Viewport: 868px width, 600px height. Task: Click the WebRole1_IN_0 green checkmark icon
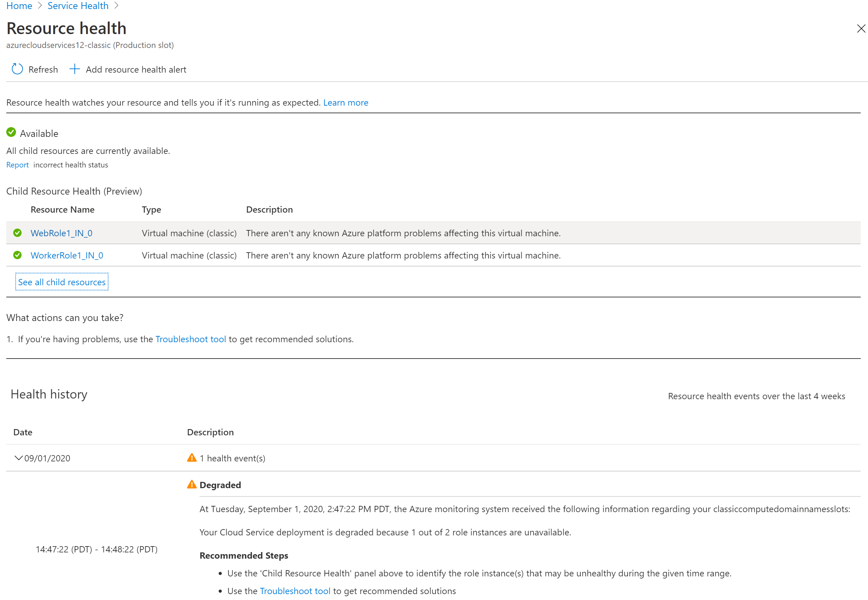coord(18,233)
